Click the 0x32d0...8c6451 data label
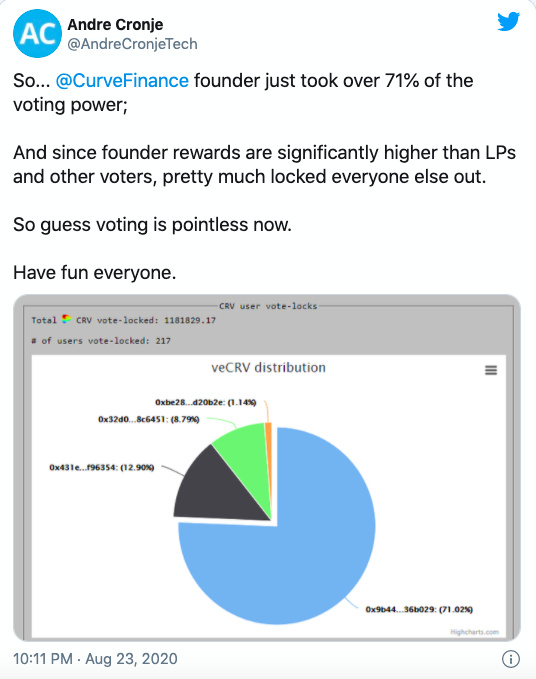 pos(149,419)
